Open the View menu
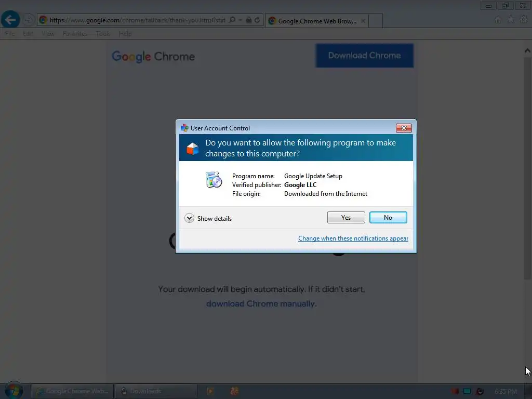The image size is (532, 399). (48, 34)
